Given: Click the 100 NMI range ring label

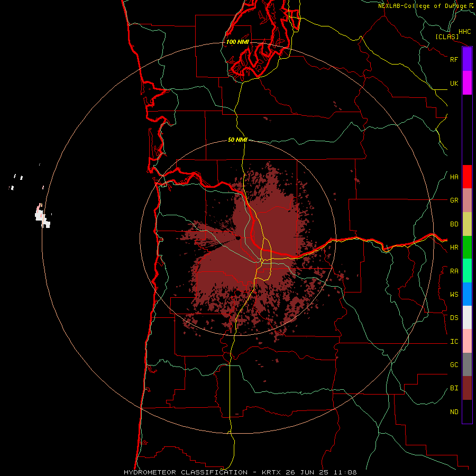Looking at the screenshot, I should (237, 42).
